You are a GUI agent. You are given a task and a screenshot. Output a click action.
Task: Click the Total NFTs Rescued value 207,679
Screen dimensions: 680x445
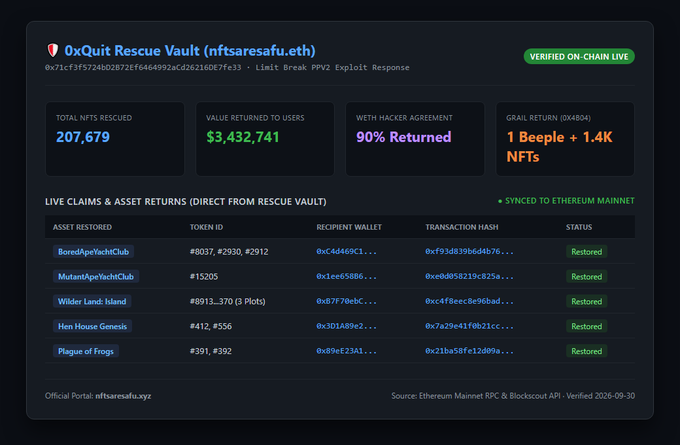tap(83, 137)
